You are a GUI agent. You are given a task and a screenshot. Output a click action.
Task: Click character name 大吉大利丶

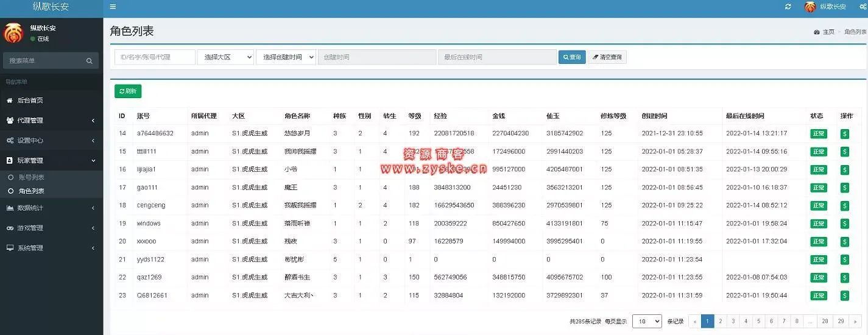[x=300, y=295]
